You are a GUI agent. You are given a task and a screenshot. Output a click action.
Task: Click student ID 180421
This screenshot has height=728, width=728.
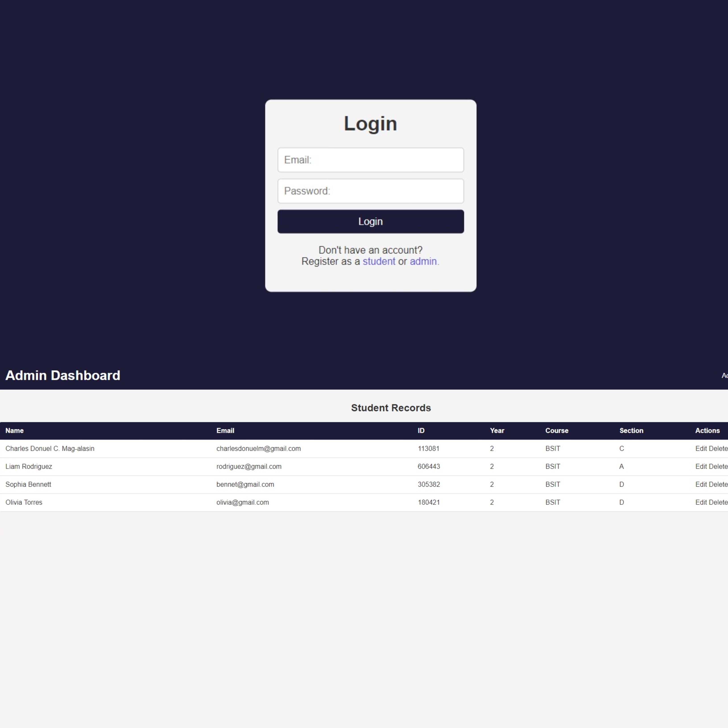(x=428, y=502)
